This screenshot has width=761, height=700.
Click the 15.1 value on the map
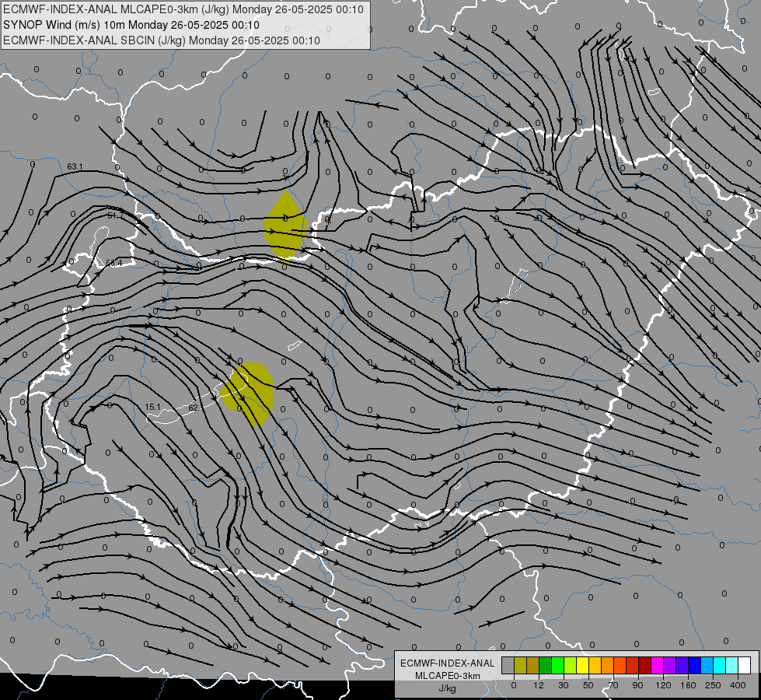tap(152, 407)
